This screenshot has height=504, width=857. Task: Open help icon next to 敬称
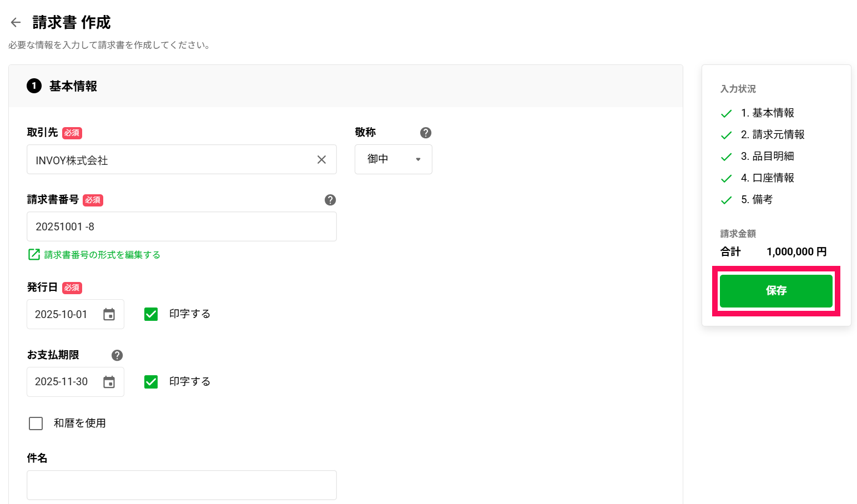pyautogui.click(x=426, y=133)
